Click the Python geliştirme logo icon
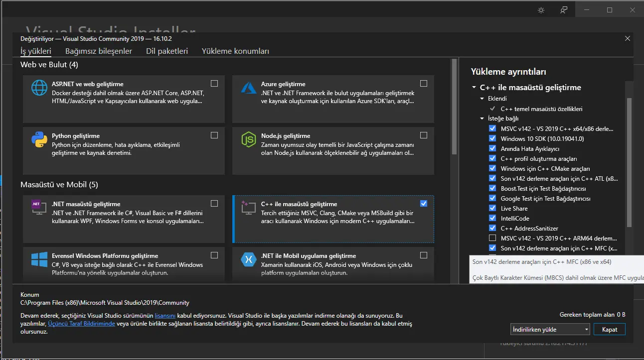This screenshot has height=360, width=644. coord(39,140)
